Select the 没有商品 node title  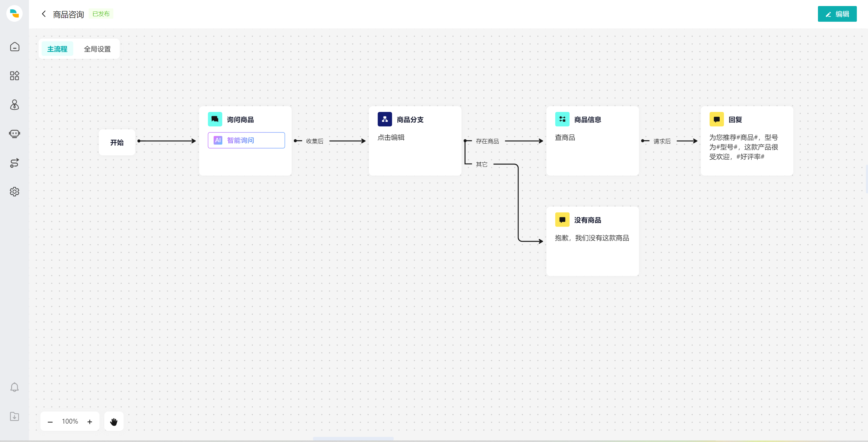pyautogui.click(x=588, y=220)
